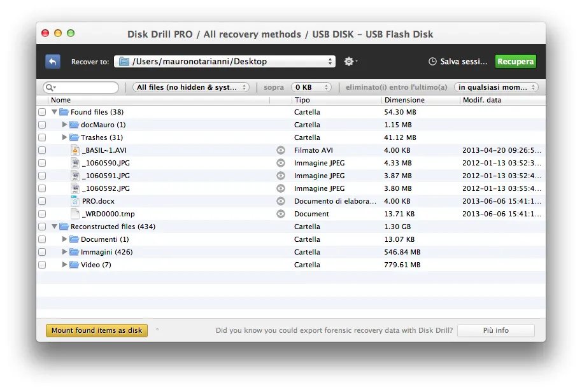
Task: Preview _WRD0000.tmp with its eye icon
Action: (x=280, y=214)
